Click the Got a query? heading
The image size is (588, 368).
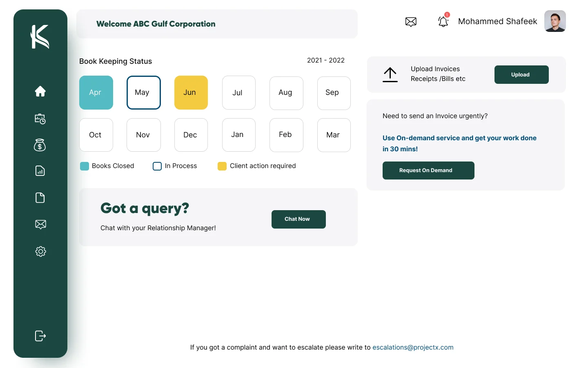[x=145, y=209]
